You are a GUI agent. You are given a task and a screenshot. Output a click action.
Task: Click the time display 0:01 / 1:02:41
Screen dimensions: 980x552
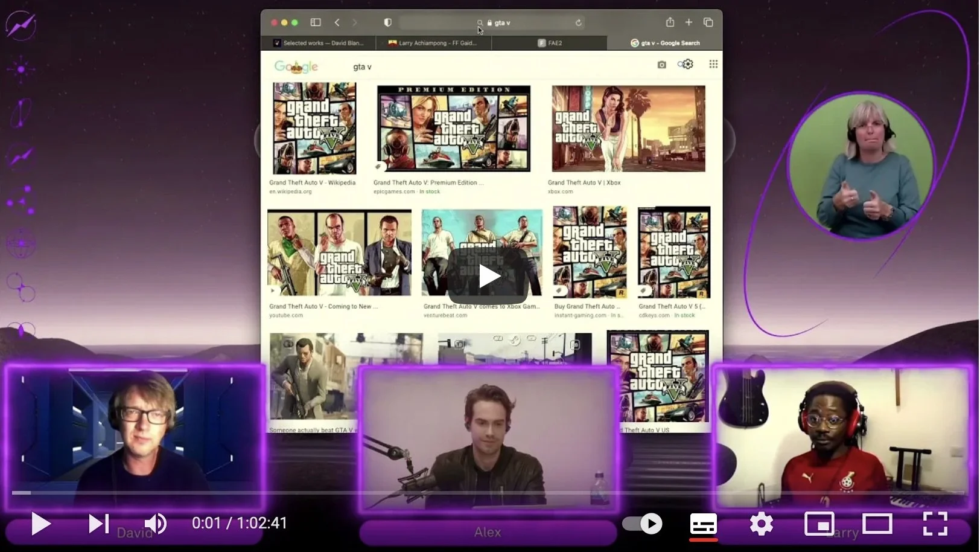tap(240, 523)
